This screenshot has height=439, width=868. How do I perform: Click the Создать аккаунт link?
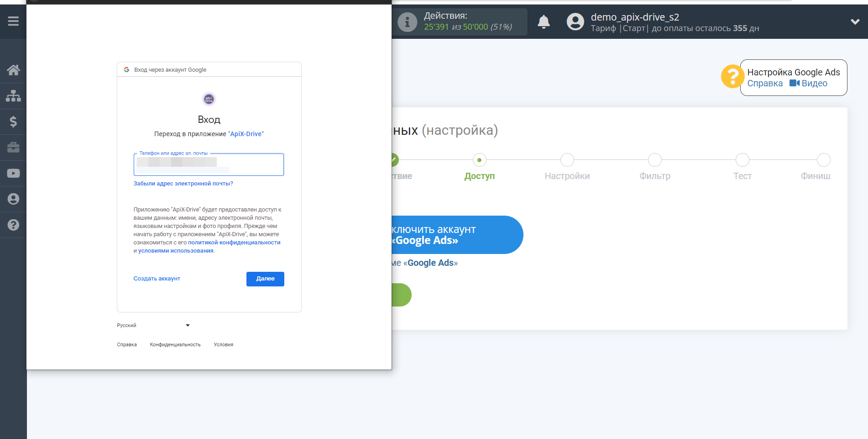157,279
